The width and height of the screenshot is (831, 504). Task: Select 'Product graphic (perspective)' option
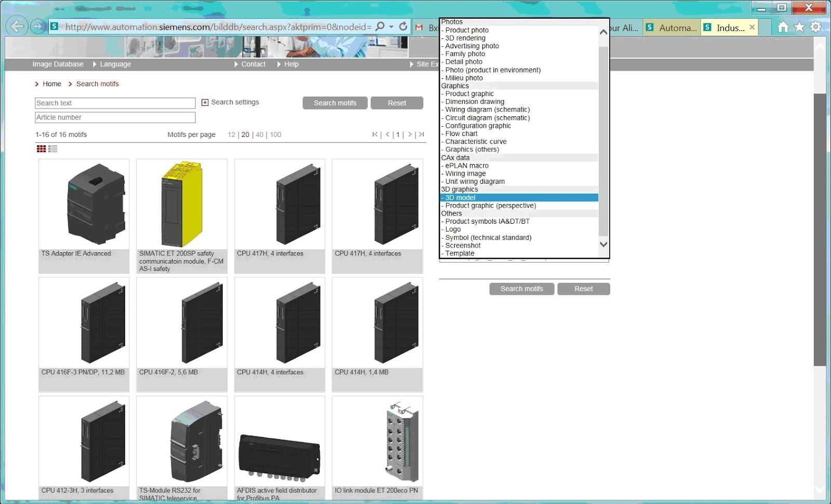pos(519,206)
